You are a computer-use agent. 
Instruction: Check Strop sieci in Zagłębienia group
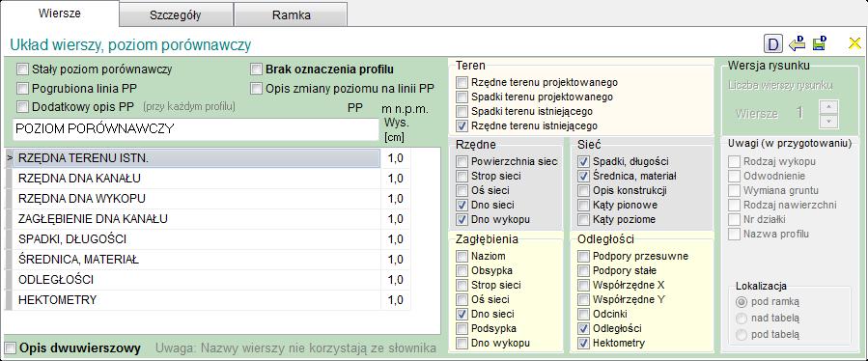tap(462, 285)
